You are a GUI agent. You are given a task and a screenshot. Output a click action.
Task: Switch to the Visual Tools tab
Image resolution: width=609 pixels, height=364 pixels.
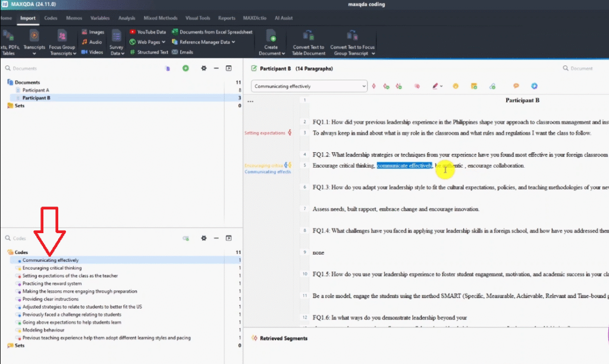point(198,18)
